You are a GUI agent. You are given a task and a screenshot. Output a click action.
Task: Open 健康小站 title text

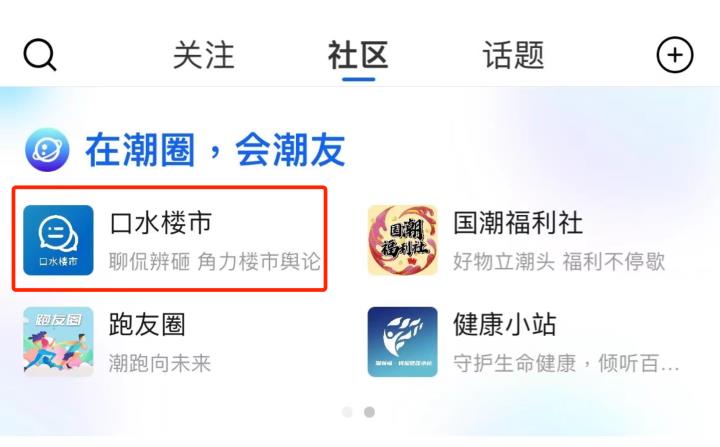[x=505, y=324]
